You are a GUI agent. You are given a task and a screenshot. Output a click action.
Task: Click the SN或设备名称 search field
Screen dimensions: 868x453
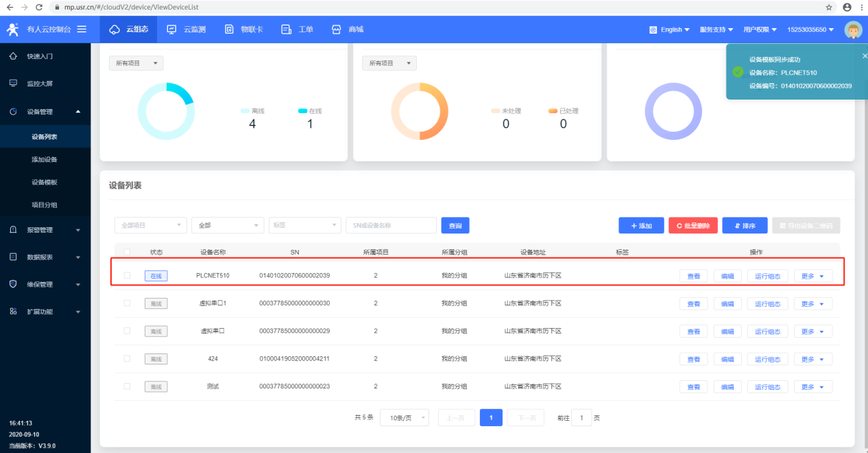(391, 225)
